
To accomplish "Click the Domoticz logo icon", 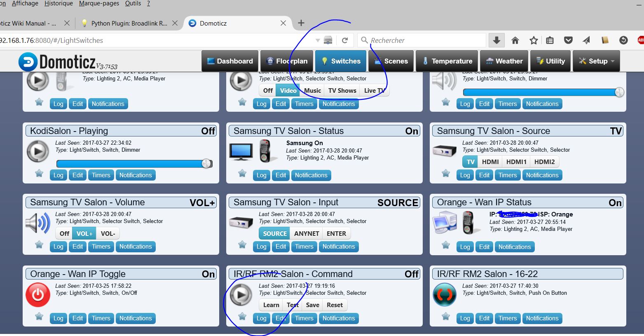I will (28, 61).
